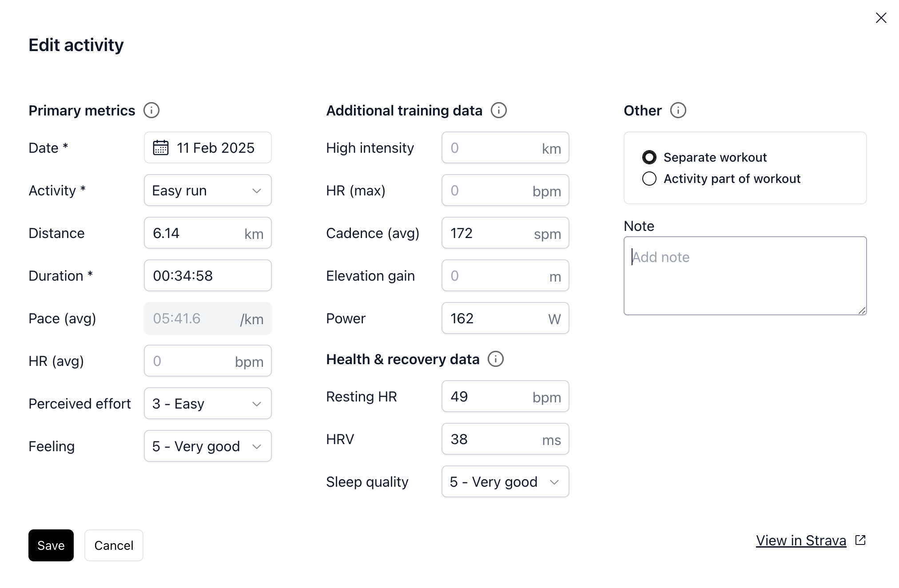Click the Distance input field
Screen dimensions: 899x588
[x=208, y=233]
